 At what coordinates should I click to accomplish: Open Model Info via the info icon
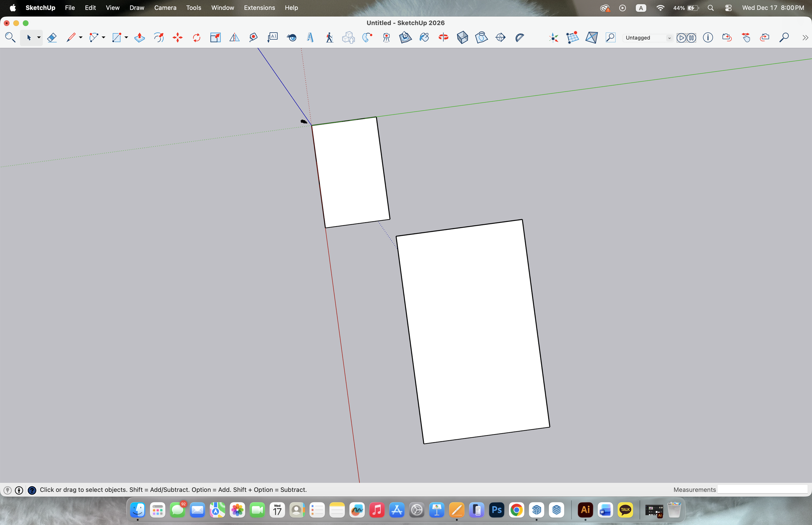pos(708,38)
